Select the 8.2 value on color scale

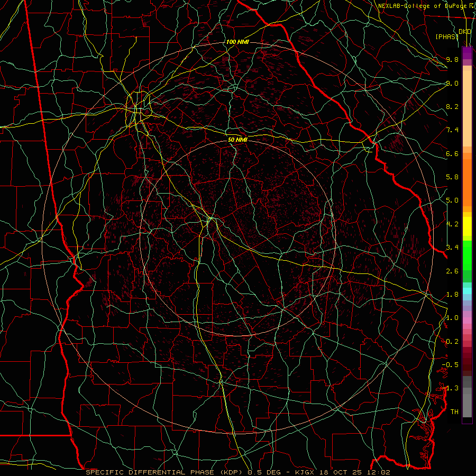click(x=452, y=106)
